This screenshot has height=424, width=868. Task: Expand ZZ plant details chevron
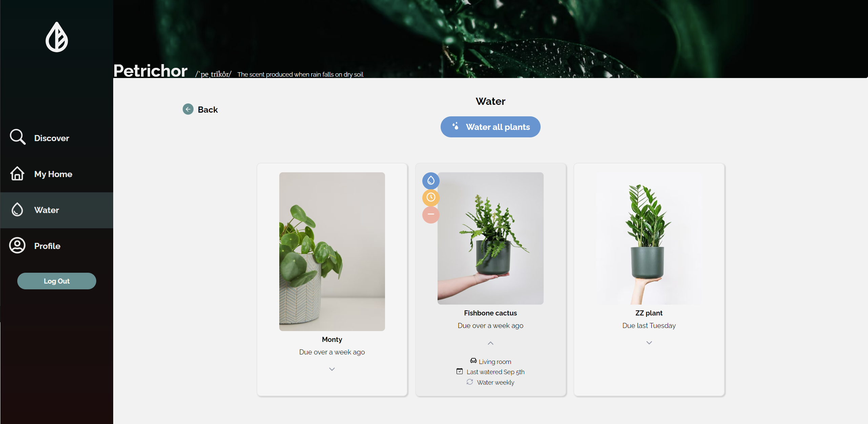pos(649,343)
